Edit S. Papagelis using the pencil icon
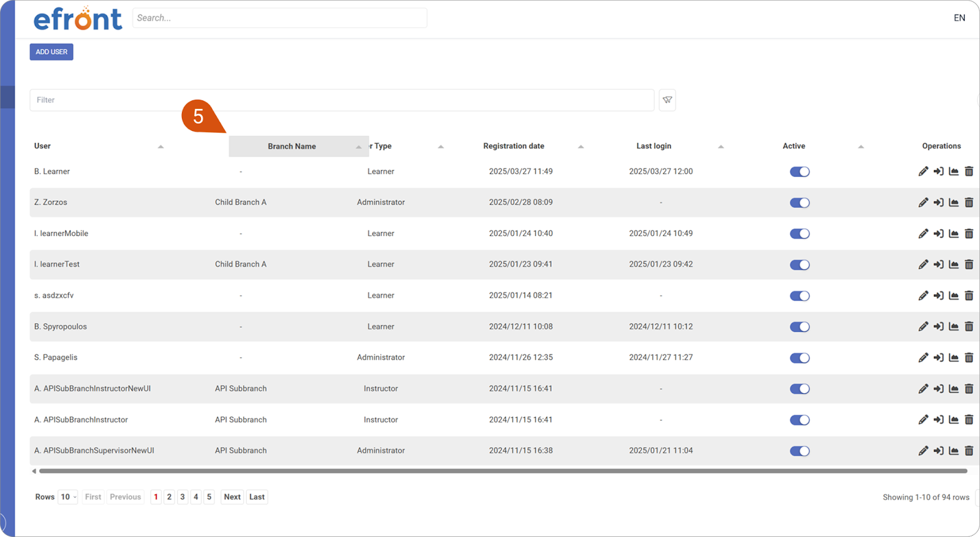This screenshot has width=980, height=537. [923, 358]
